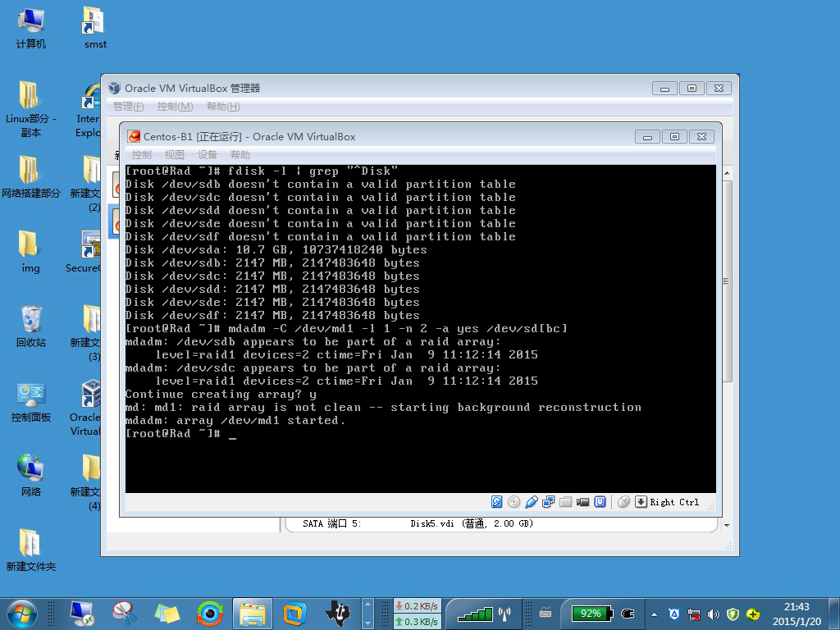
Task: Click the VirtualBox manager scrollbar up arrow
Action: tap(727, 173)
